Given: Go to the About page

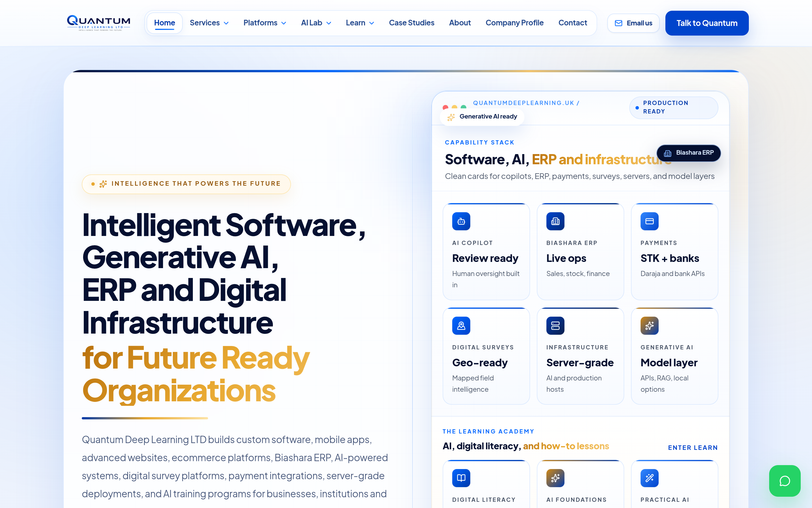Looking at the screenshot, I should point(460,23).
